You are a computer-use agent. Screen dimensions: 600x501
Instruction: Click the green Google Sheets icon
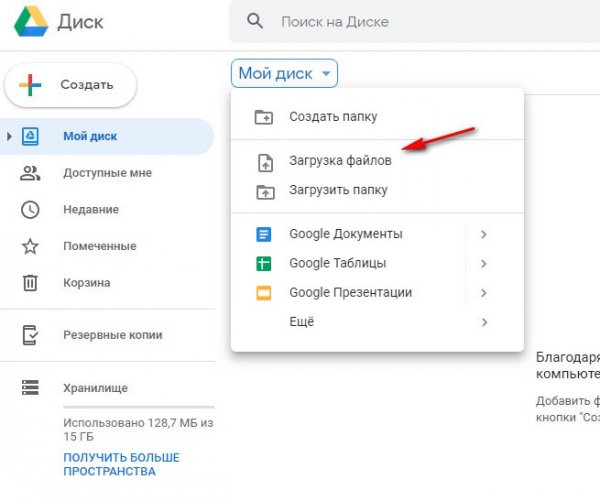[264, 264]
